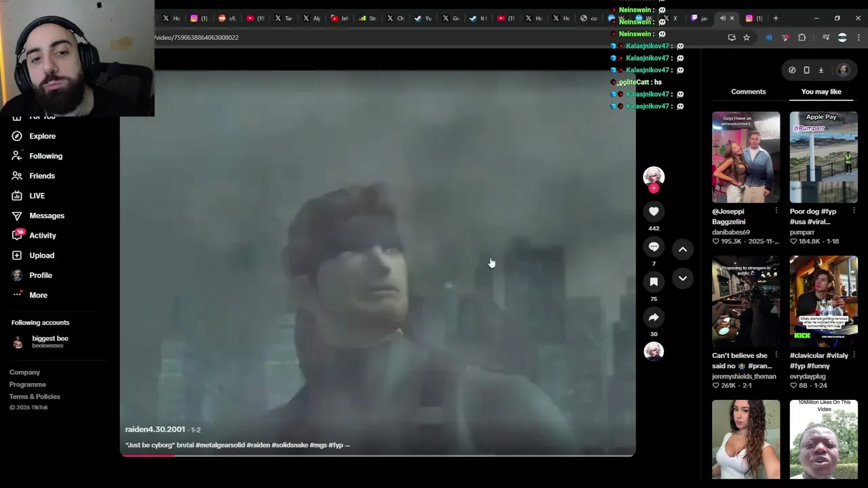Click the Following icon in the sidebar
This screenshot has width=868, height=488.
pos(17,156)
